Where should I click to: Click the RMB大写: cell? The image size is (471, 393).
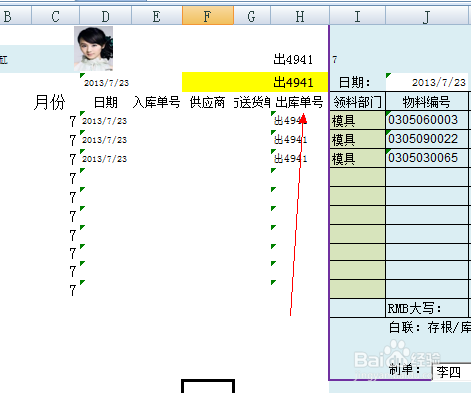(x=427, y=308)
